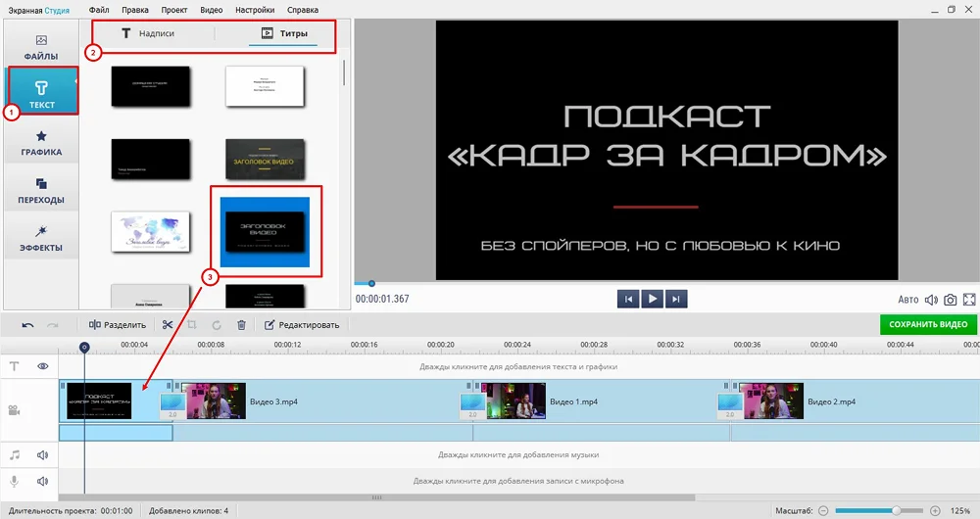
Task: Play the video preview
Action: [652, 299]
